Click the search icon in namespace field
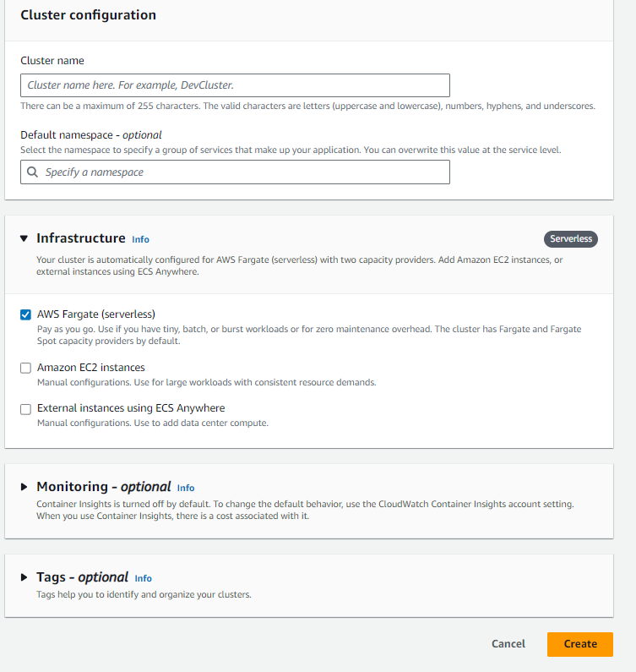The height and width of the screenshot is (672, 636). click(x=33, y=172)
